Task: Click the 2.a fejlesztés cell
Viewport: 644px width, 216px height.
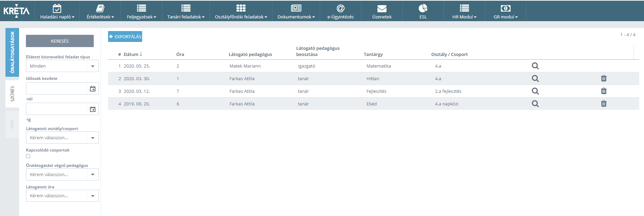Action: (448, 91)
